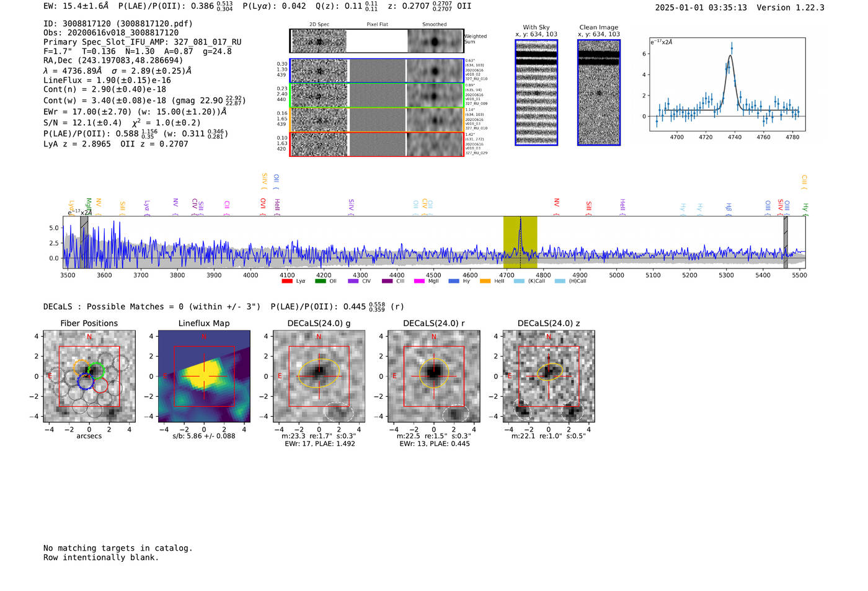Click the S/N = 12.1(±0.4) line
Screen dimensions: 868x591
coord(122,122)
